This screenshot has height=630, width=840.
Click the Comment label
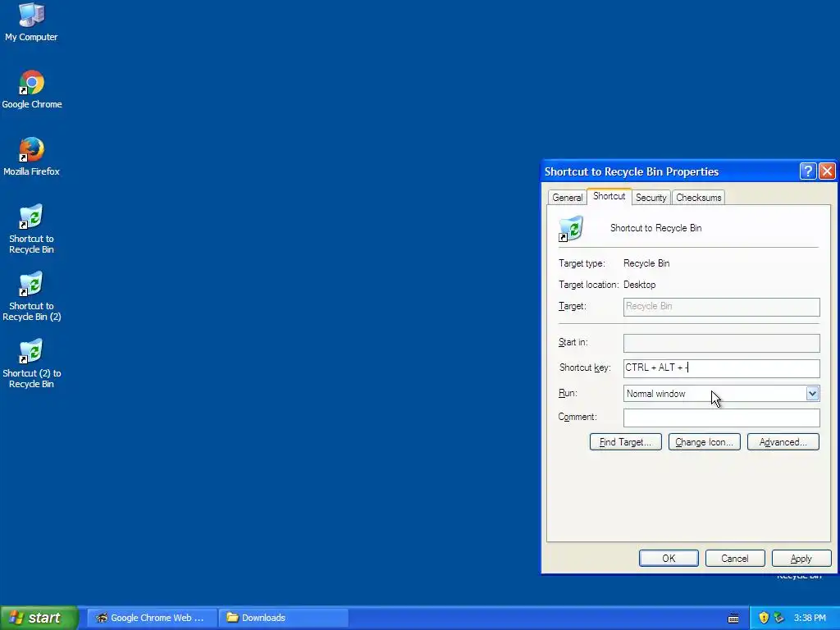(x=577, y=417)
